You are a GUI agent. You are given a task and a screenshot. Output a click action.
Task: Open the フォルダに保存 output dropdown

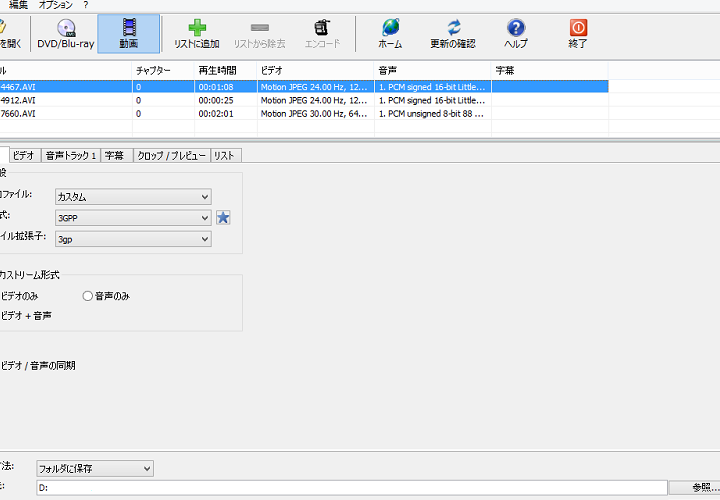tap(94, 468)
